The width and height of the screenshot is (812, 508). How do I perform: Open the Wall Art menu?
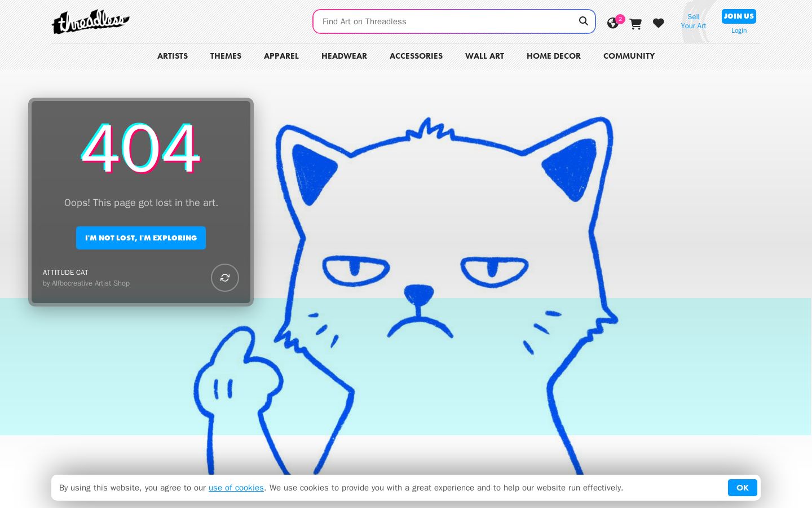[484, 56]
